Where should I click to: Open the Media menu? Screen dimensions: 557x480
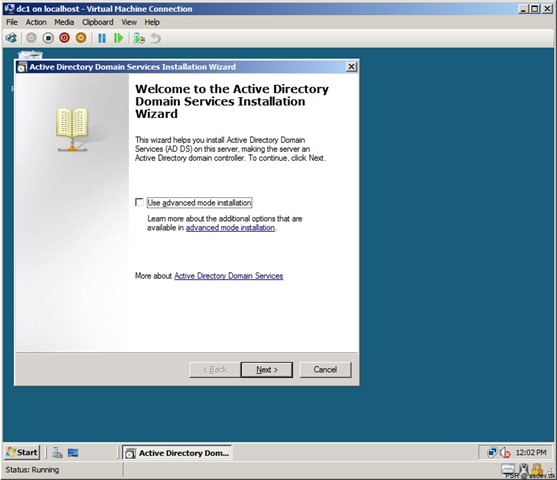(64, 22)
